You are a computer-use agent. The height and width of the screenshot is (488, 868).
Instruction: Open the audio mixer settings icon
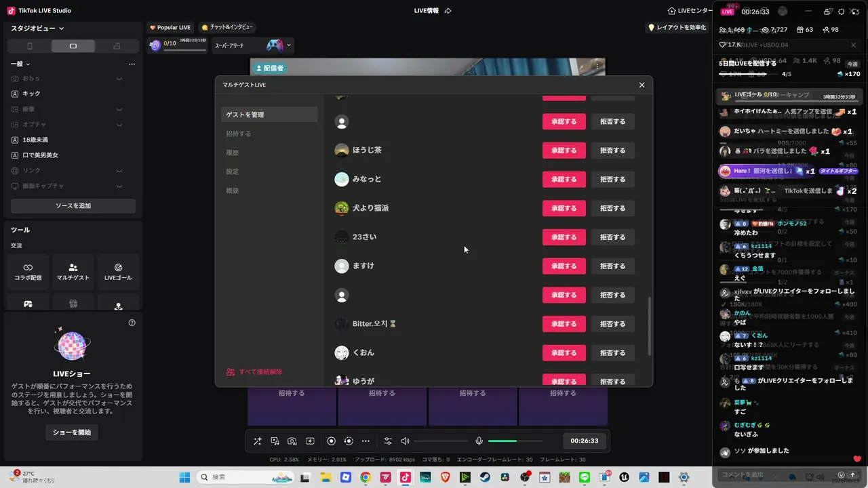point(388,441)
